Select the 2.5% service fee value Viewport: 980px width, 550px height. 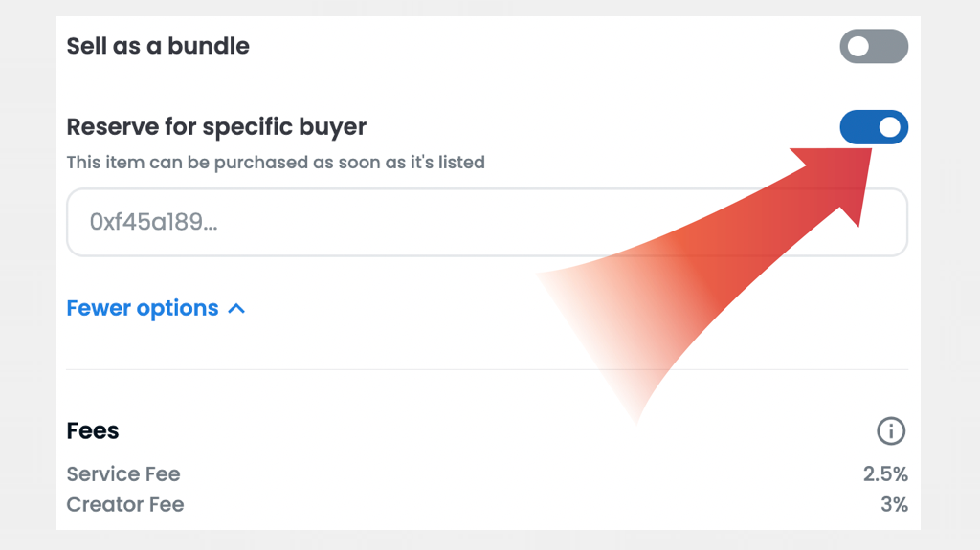(884, 473)
